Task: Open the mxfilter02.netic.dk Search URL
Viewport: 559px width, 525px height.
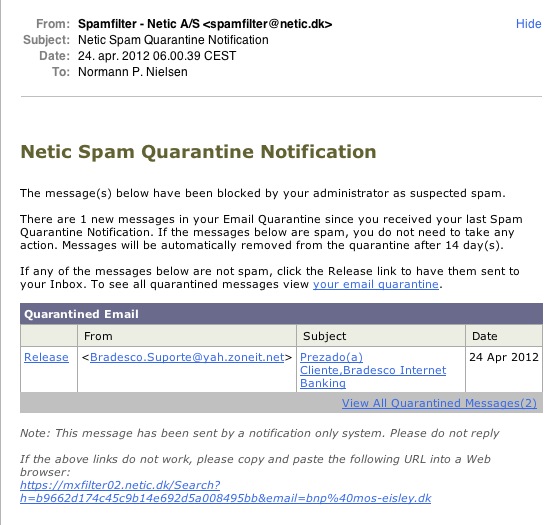Action: point(225,491)
